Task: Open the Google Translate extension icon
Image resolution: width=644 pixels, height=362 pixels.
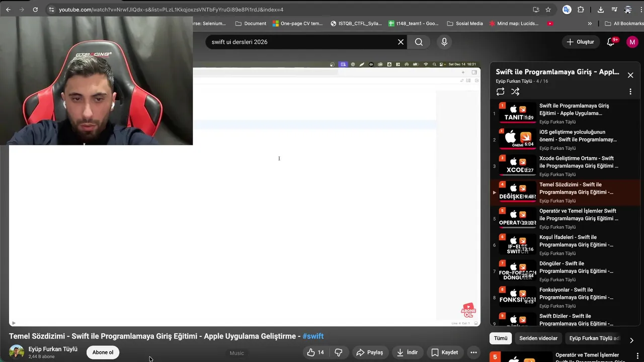Action: coord(567,10)
